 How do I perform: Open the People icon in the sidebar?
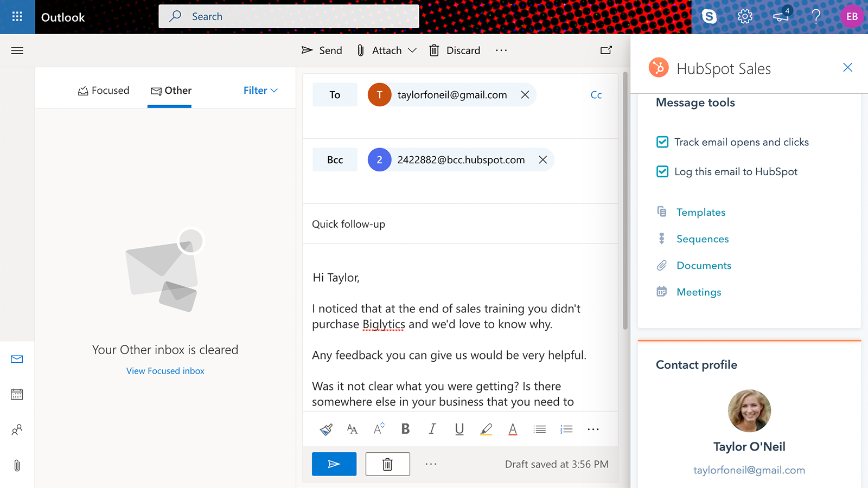[17, 430]
